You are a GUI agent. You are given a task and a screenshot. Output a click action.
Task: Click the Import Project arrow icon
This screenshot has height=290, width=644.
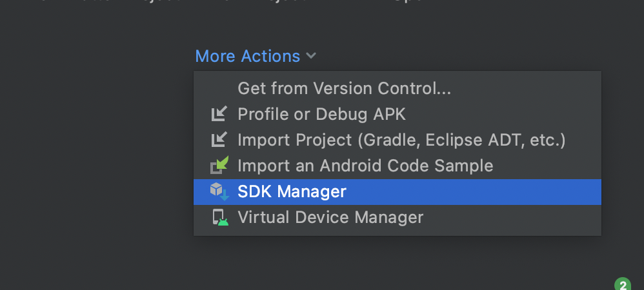pyautogui.click(x=219, y=139)
